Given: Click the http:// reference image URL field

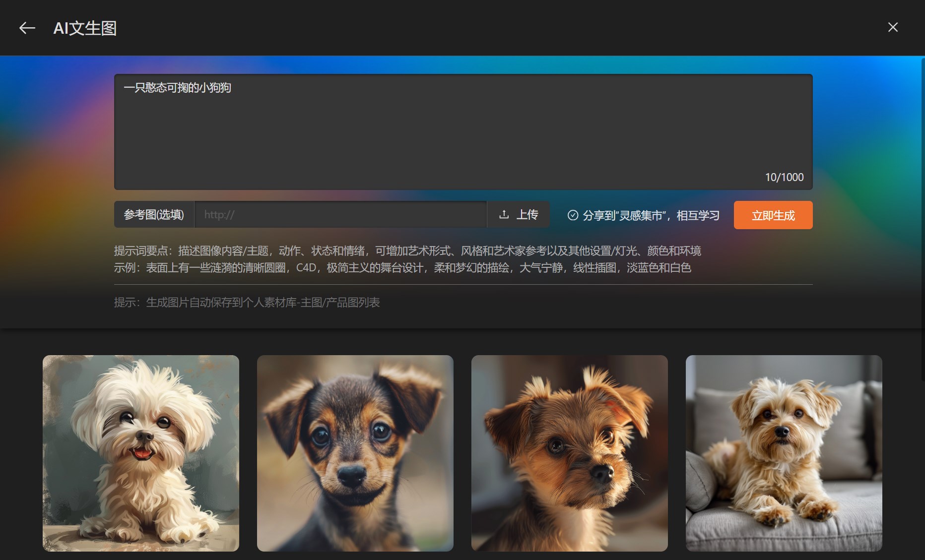Looking at the screenshot, I should click(x=340, y=214).
